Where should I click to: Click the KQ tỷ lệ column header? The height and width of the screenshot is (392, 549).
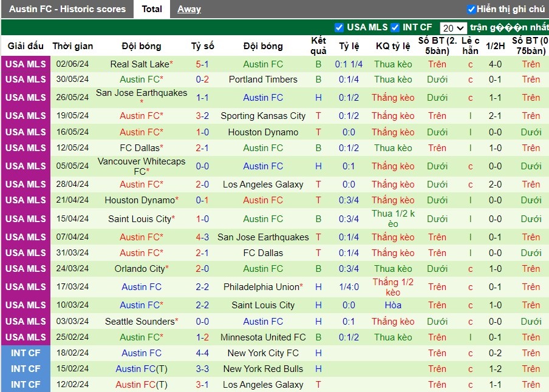[393, 46]
